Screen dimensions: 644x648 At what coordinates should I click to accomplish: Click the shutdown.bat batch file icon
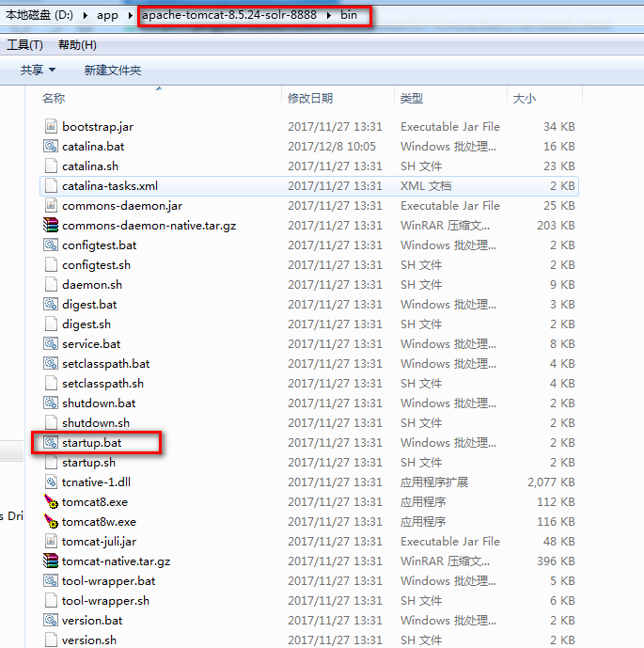point(51,403)
